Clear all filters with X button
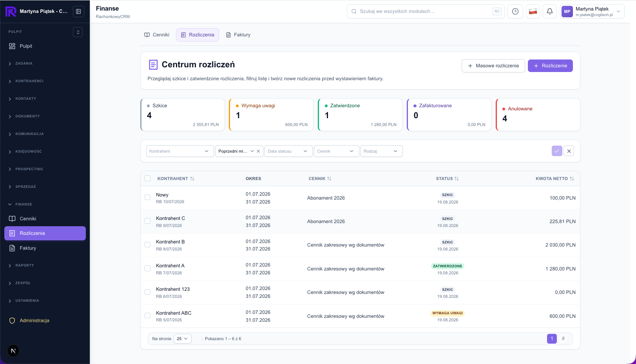Image resolution: width=636 pixels, height=364 pixels. 569,151
